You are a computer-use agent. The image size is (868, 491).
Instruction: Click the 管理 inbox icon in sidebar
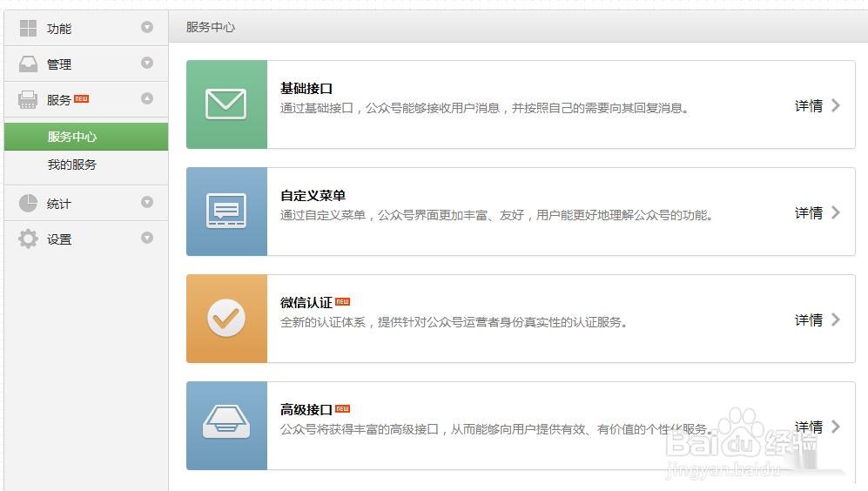(x=28, y=64)
